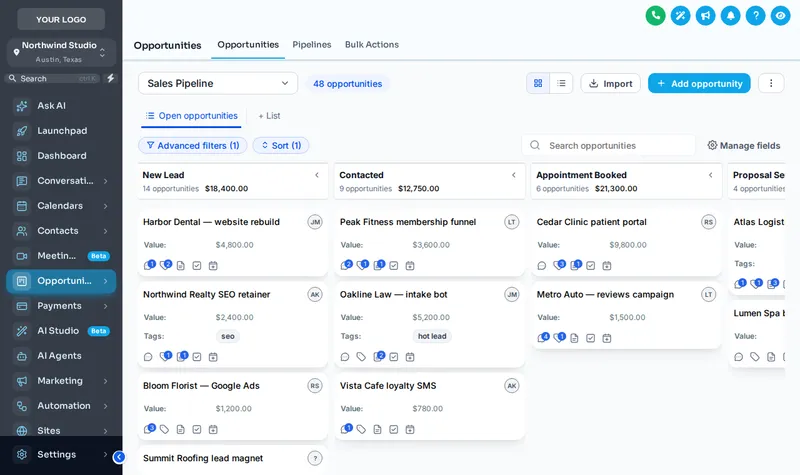The image size is (800, 475).
Task: Open the notifications bell icon
Action: [x=731, y=16]
